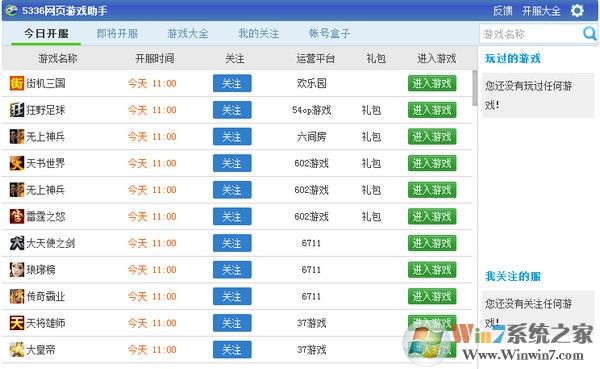The height and width of the screenshot is (369, 600).
Task: Enter game 雷霆之怒 via 进入游戏
Action: (x=432, y=216)
